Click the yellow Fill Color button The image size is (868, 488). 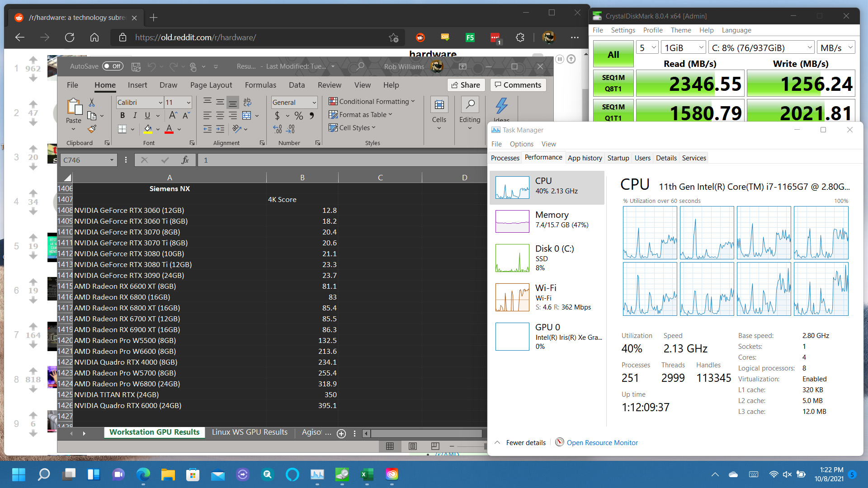point(148,129)
